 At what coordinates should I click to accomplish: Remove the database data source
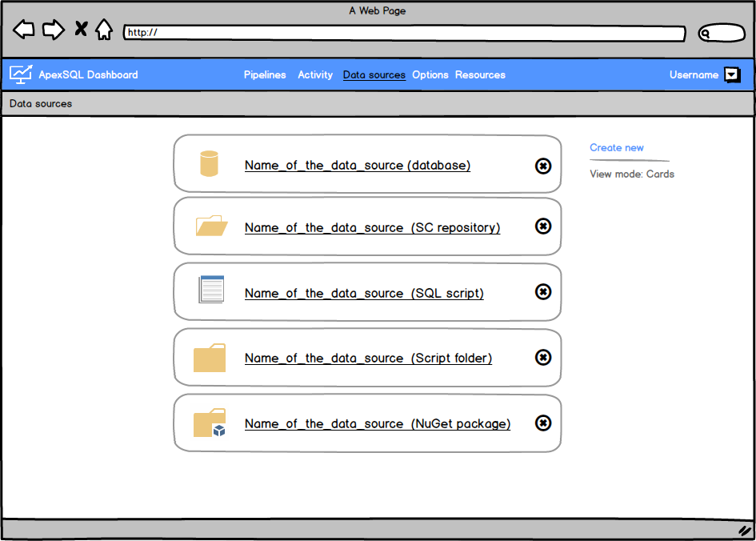[543, 166]
